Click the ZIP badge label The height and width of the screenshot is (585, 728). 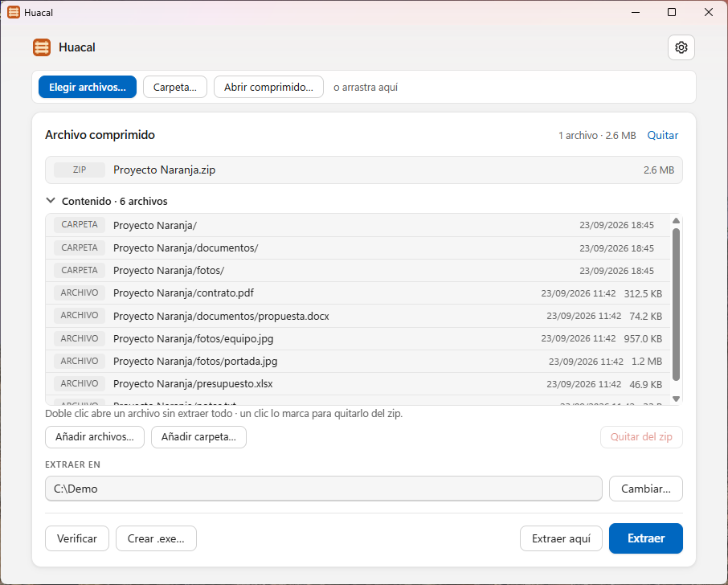click(x=80, y=170)
